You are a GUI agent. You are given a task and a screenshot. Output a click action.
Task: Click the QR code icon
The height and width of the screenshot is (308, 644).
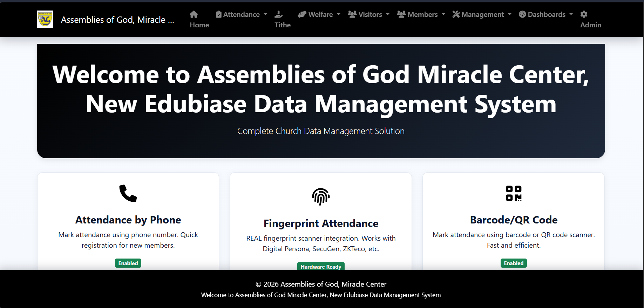[514, 193]
